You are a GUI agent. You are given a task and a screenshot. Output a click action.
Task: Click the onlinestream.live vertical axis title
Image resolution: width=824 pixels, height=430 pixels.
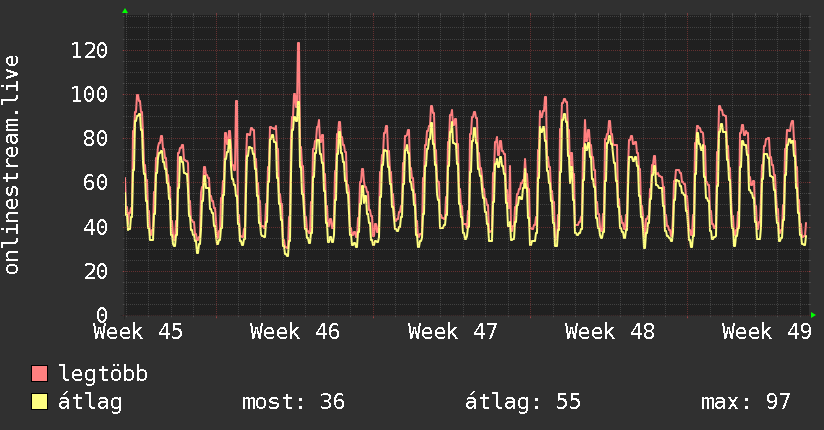(x=12, y=164)
